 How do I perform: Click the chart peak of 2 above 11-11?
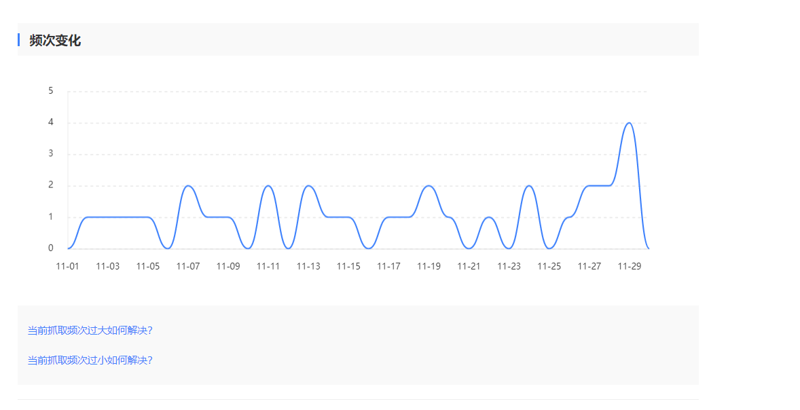[x=268, y=186]
